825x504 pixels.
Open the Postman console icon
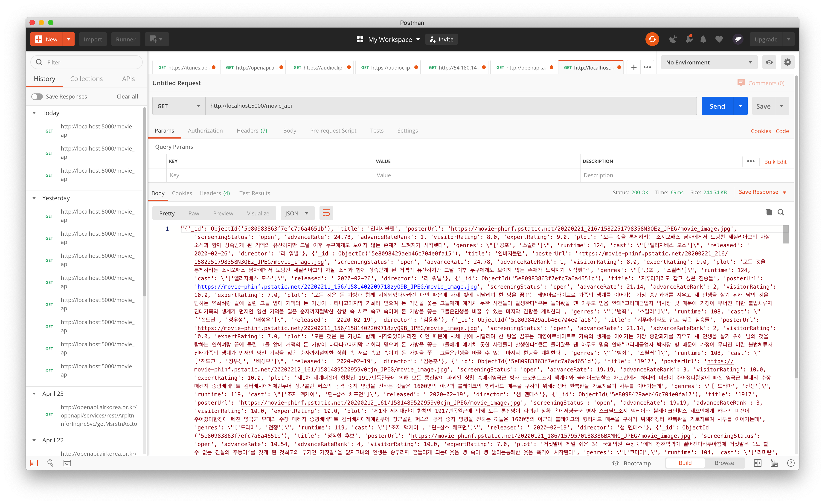coord(67,463)
